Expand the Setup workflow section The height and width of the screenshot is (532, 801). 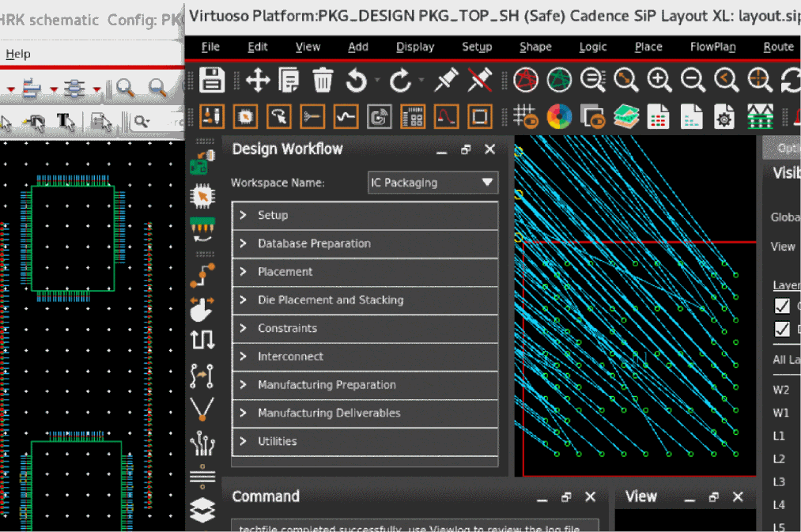click(365, 215)
